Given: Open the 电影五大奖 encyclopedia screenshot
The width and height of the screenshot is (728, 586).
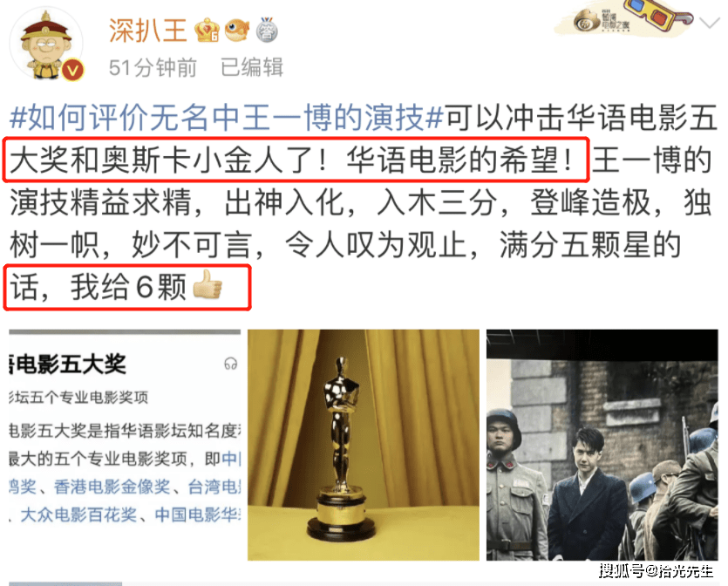Looking at the screenshot, I should pyautogui.click(x=125, y=445).
